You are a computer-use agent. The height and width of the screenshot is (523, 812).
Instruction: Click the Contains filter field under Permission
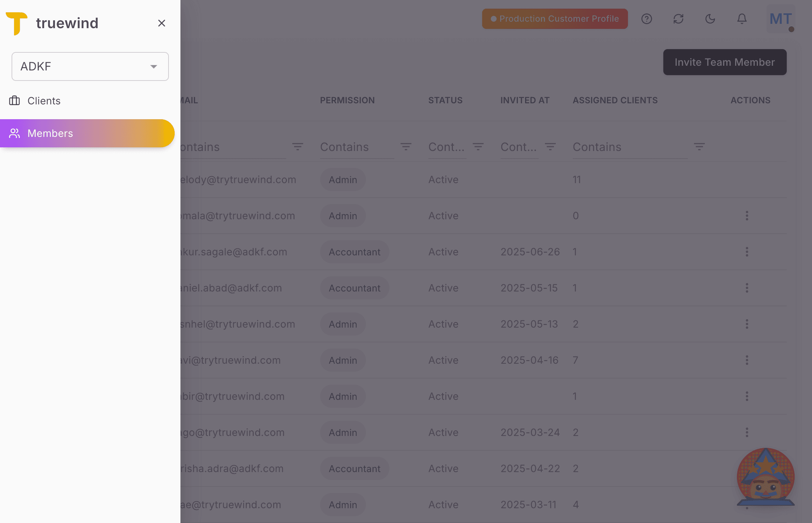(x=345, y=147)
